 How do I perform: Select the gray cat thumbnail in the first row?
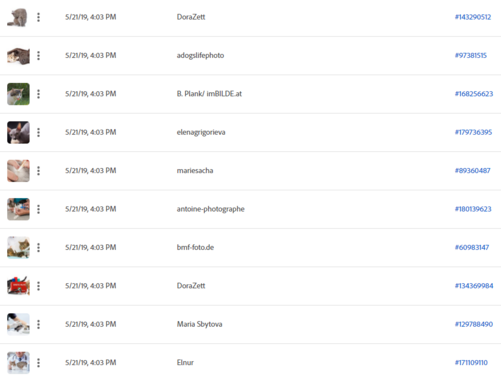(18, 17)
